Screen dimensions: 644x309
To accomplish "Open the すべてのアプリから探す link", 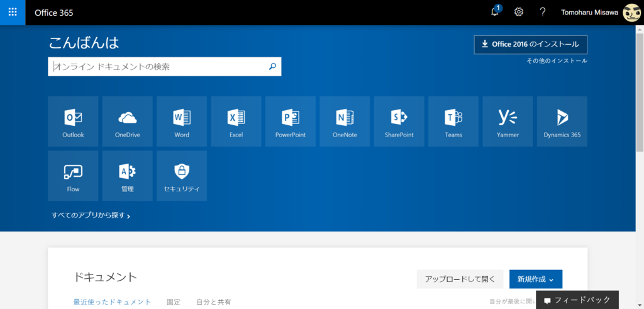I will click(x=91, y=215).
